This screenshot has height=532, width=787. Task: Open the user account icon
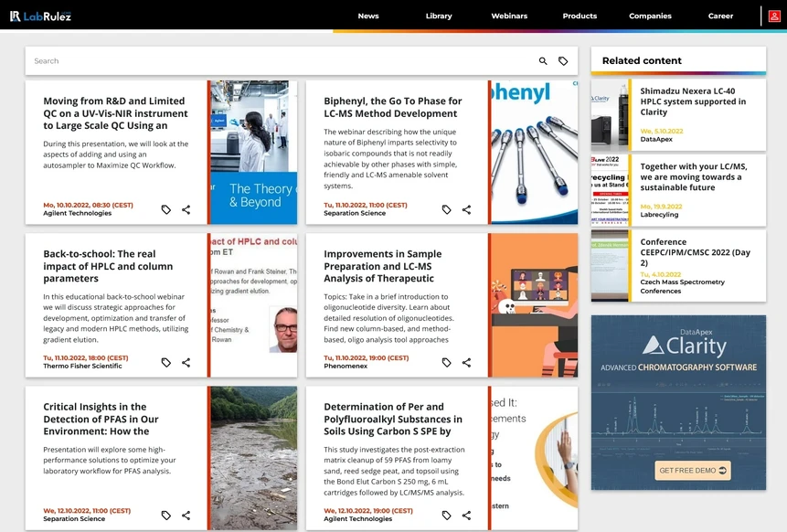coord(774,16)
